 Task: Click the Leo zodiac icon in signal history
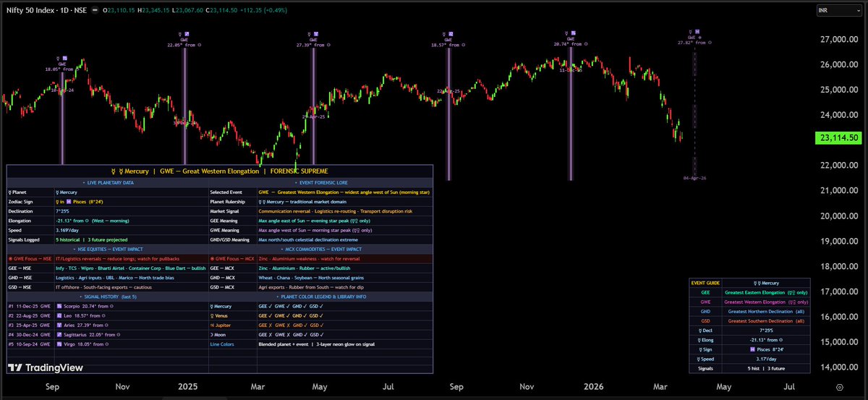pyautogui.click(x=59, y=316)
